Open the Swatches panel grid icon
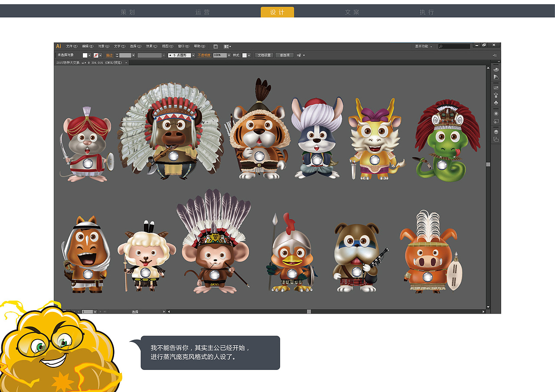The height and width of the screenshot is (392, 555). tap(496, 87)
